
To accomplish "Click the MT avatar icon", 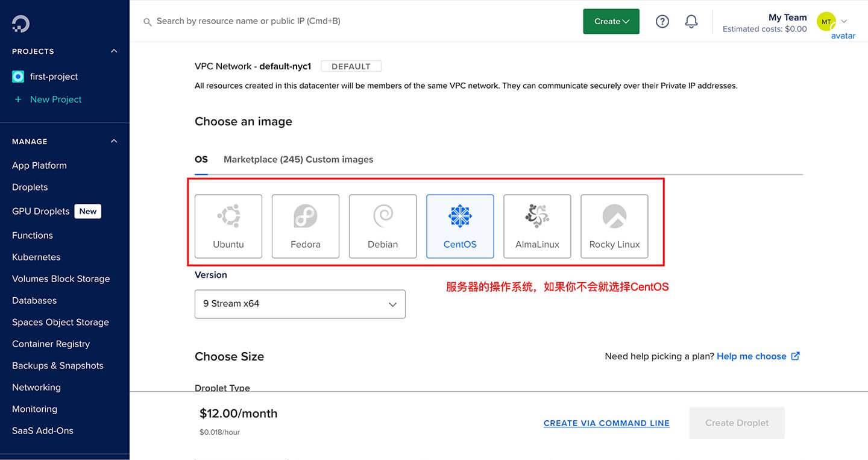I will (826, 22).
